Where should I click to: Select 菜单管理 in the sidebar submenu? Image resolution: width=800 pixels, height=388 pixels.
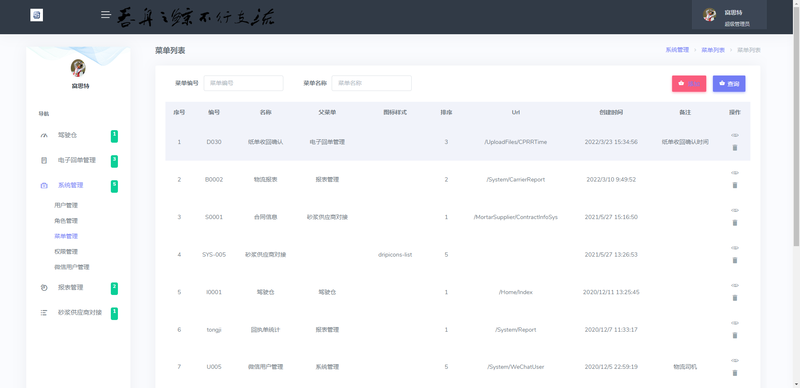[x=66, y=236]
